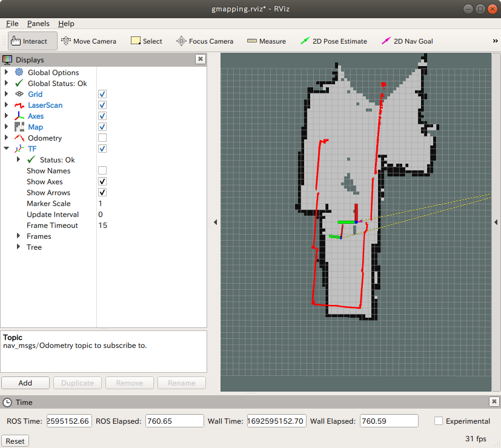
Task: Collapse the TF display entry
Action: point(7,149)
